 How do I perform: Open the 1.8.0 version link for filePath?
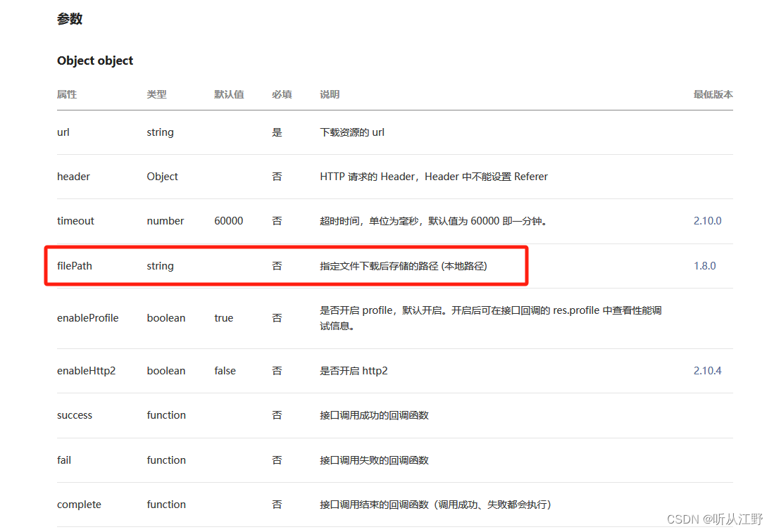pos(704,265)
